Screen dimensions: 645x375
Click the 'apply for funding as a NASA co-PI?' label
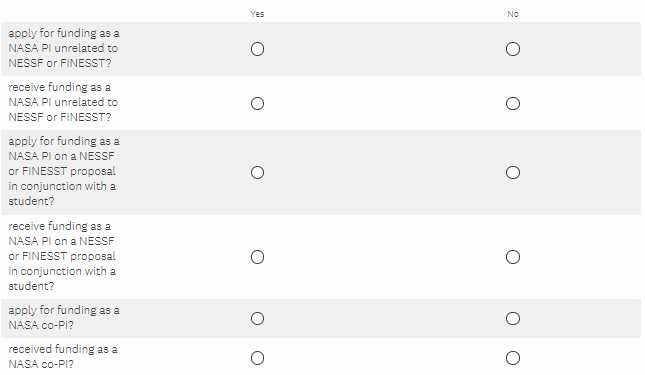pos(64,317)
